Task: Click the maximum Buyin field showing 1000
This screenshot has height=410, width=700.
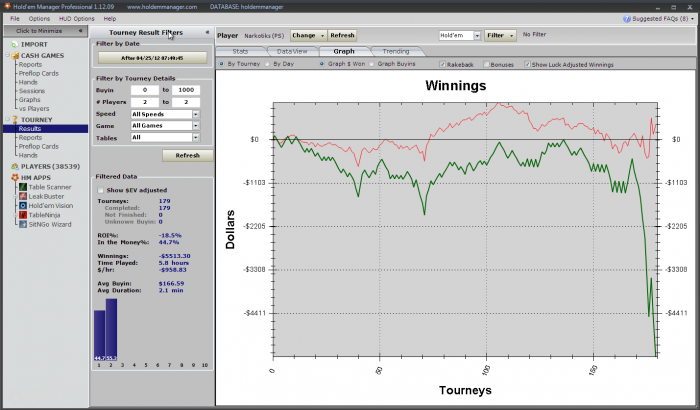Action: click(x=186, y=90)
